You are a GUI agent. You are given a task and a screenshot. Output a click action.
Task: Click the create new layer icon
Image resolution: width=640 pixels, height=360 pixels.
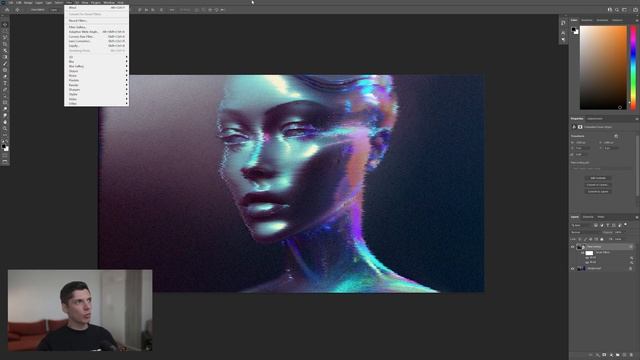click(624, 355)
